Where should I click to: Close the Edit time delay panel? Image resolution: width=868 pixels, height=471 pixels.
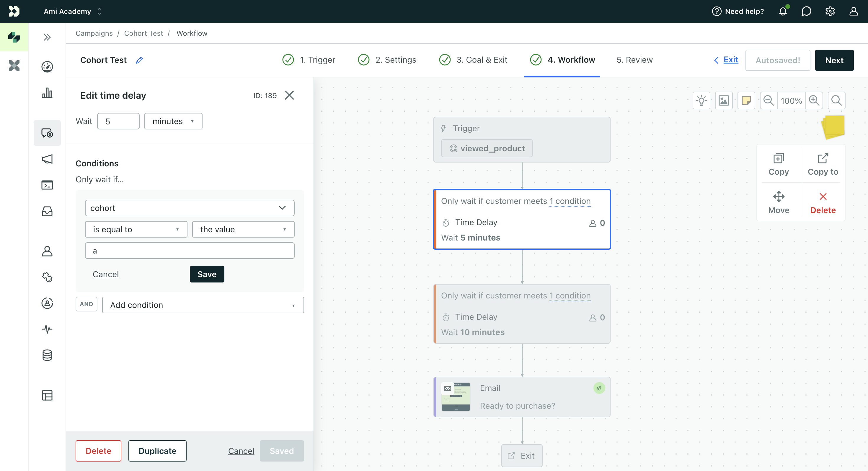point(289,95)
